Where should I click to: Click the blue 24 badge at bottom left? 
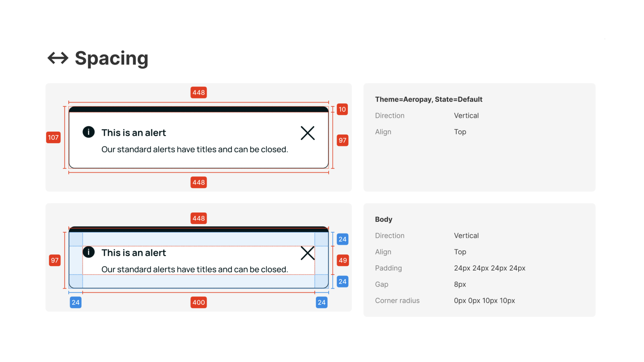76,302
